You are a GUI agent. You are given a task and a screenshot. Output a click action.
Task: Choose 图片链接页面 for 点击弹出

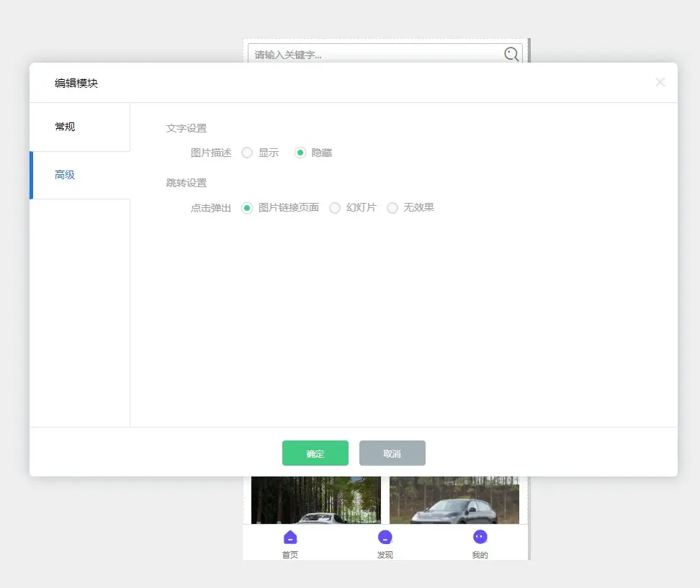pos(247,208)
